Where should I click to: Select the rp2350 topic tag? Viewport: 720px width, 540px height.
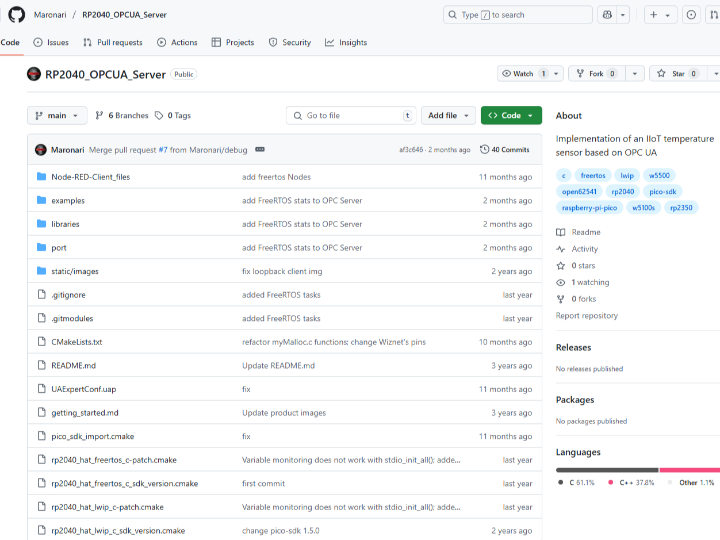(681, 208)
